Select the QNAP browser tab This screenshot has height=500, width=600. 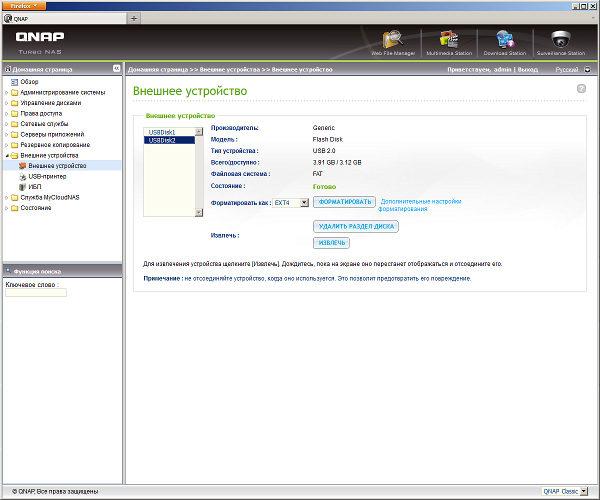click(64, 18)
